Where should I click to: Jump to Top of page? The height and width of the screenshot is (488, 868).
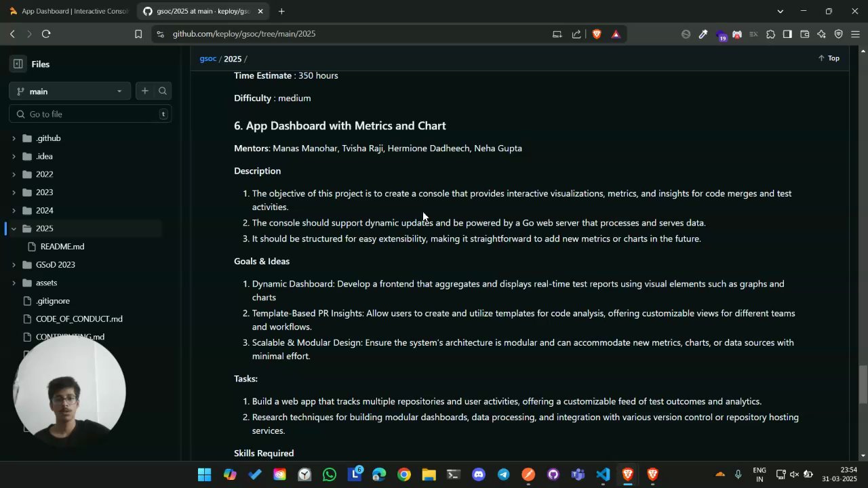(x=829, y=58)
